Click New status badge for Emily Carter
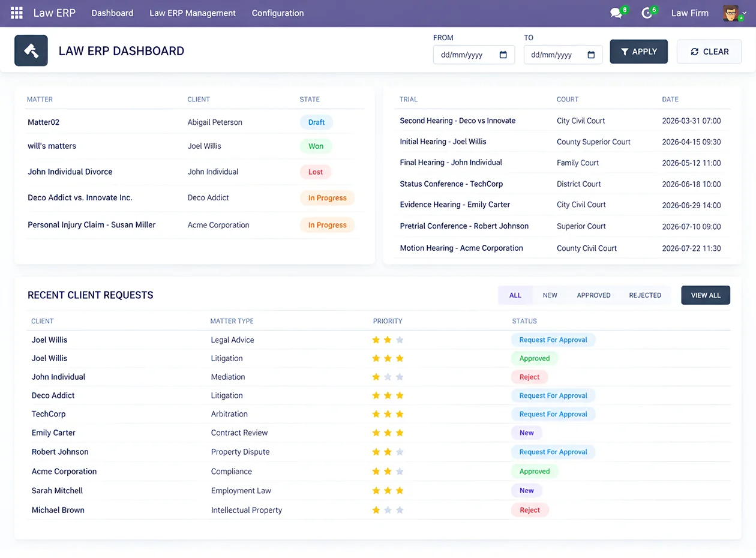The height and width of the screenshot is (558, 756). [x=527, y=433]
